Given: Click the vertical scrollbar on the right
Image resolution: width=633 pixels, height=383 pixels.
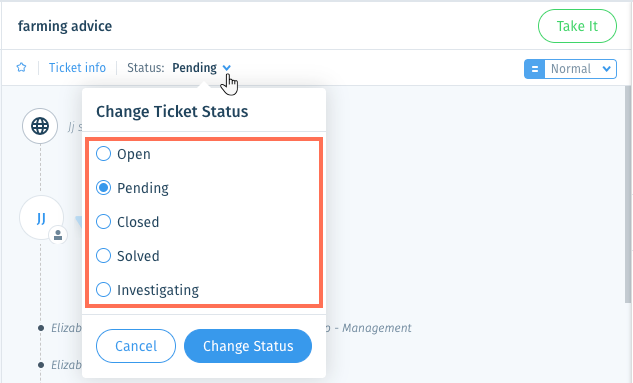Looking at the screenshot, I should (628, 194).
